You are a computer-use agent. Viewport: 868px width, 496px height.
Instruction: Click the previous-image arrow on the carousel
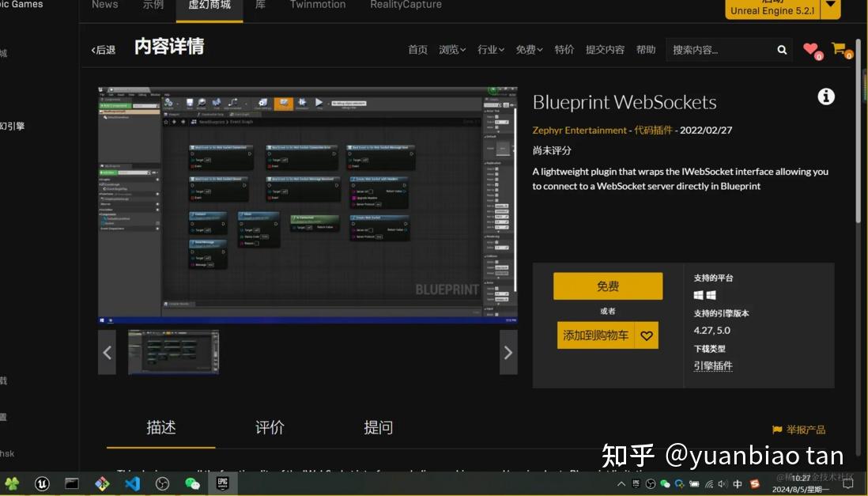coord(107,352)
